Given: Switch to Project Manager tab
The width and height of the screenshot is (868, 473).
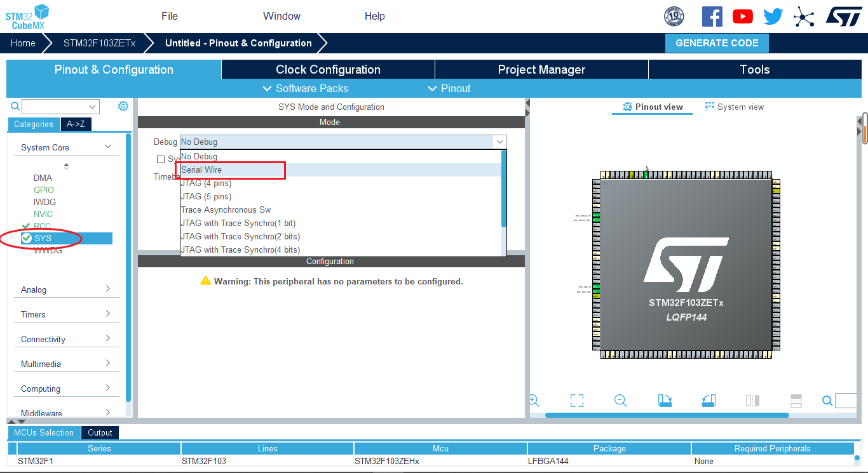Looking at the screenshot, I should [x=541, y=70].
